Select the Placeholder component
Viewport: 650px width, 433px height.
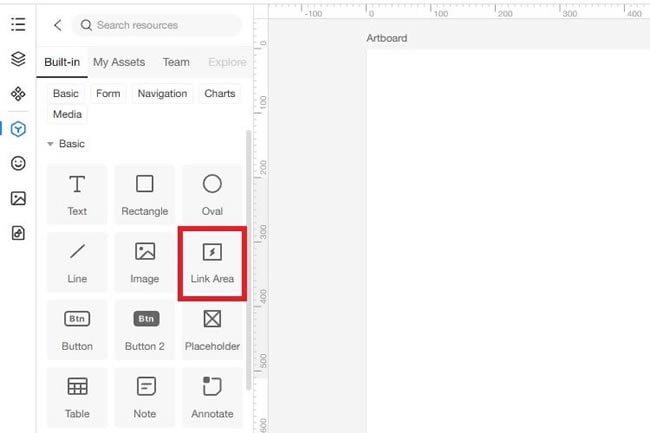coord(212,330)
